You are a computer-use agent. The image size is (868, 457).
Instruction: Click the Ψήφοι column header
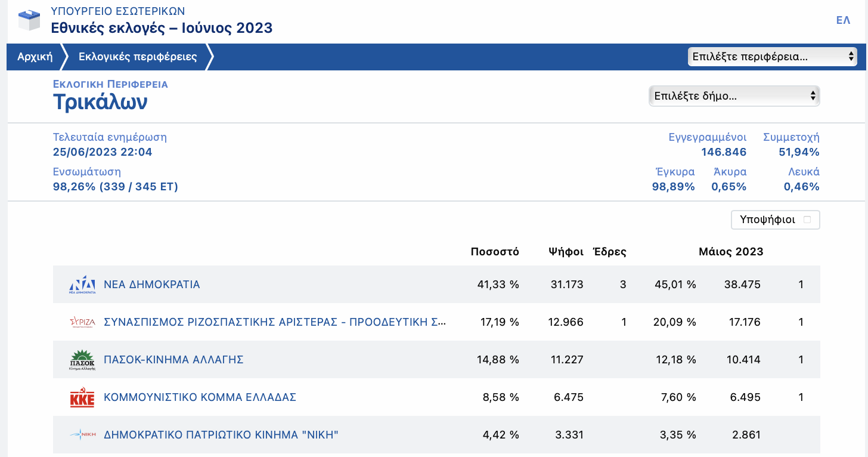tap(566, 252)
